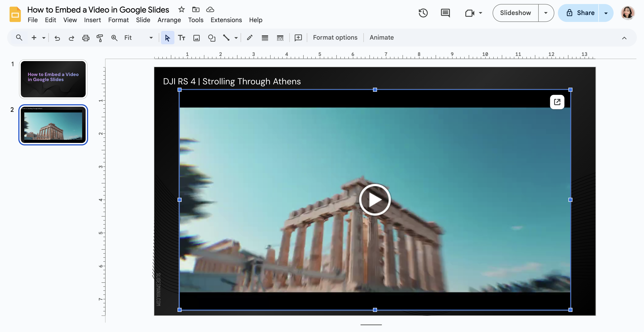Choose the Select cursor tool
Screen dimensions: 644x332
(167, 38)
